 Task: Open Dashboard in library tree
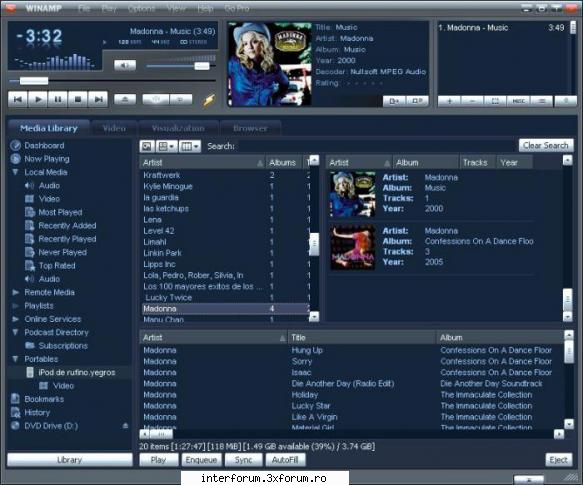(44, 145)
